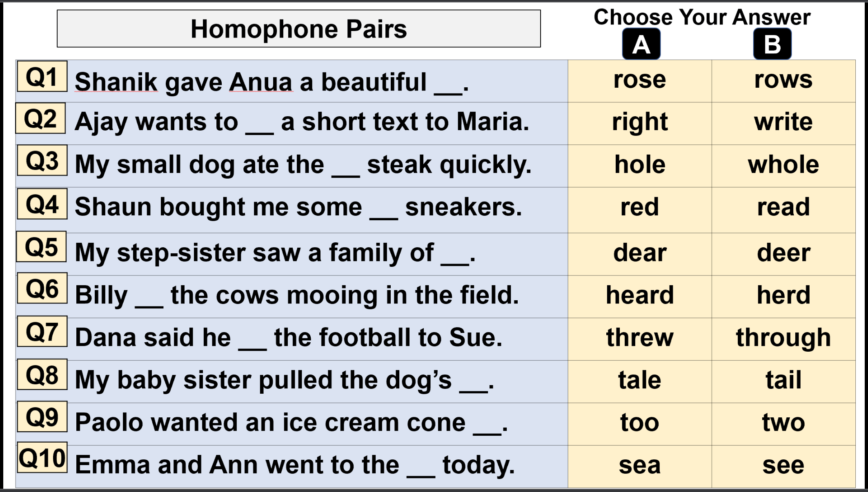Choose answer 'rose' for Q1
This screenshot has height=492, width=868.
tap(640, 80)
